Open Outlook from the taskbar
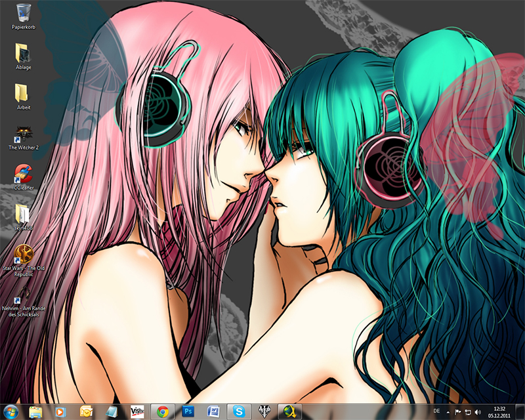Image resolution: width=525 pixels, height=420 pixels. tap(86, 411)
